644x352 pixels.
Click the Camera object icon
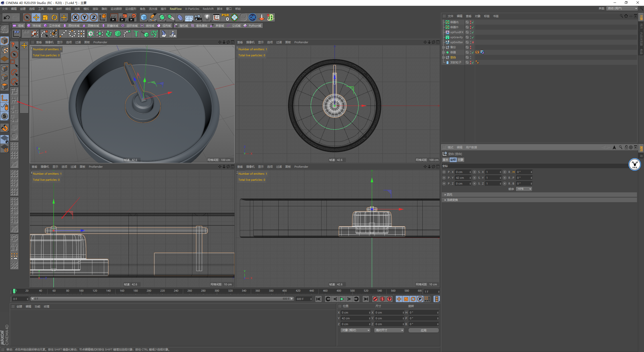pyautogui.click(x=198, y=17)
